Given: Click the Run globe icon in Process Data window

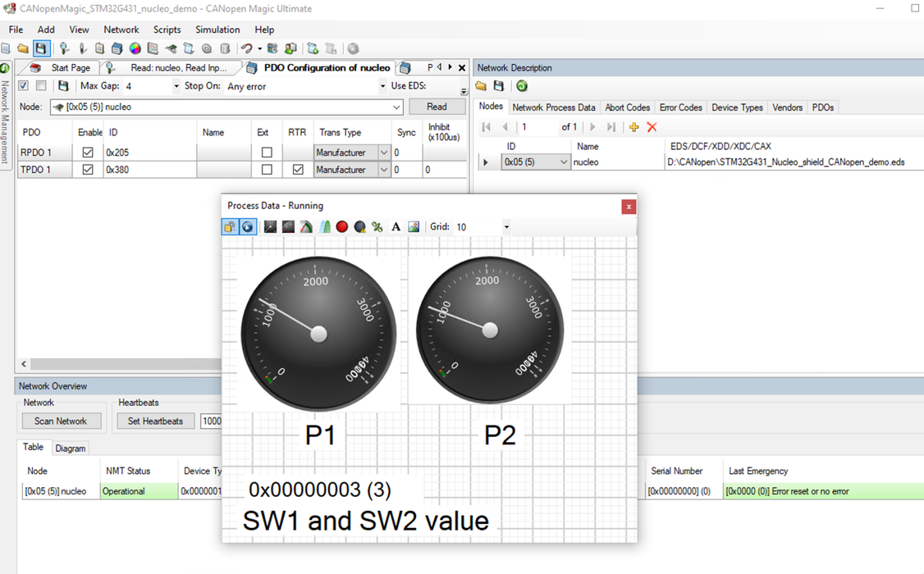Looking at the screenshot, I should point(247,226).
